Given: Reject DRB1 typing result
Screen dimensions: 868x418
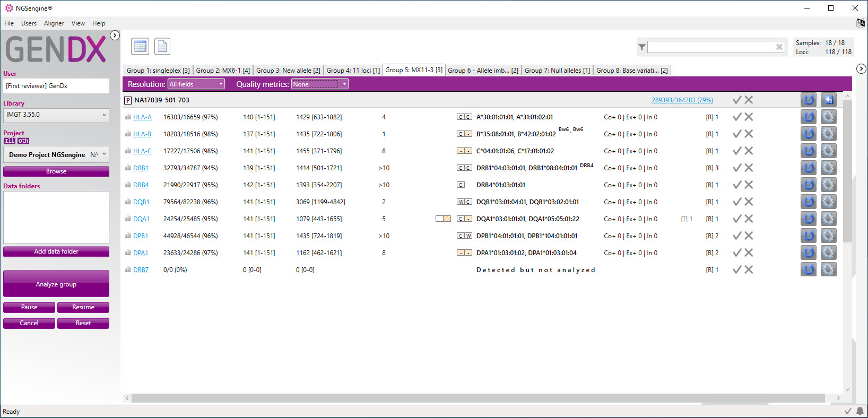Looking at the screenshot, I should [x=749, y=168].
